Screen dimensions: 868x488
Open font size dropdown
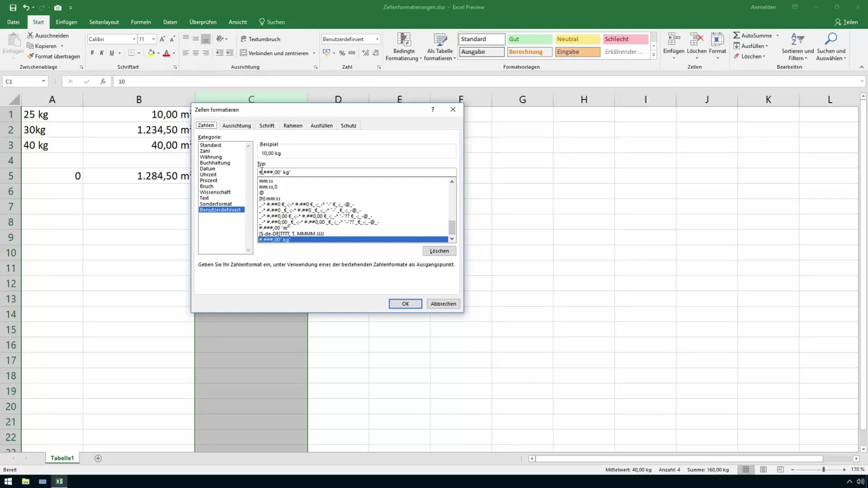coord(154,39)
